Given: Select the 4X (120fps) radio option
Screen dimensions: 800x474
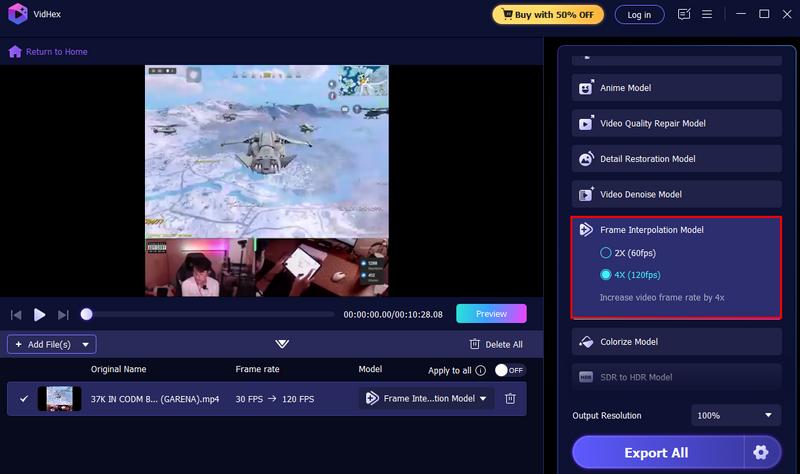Looking at the screenshot, I should point(605,275).
